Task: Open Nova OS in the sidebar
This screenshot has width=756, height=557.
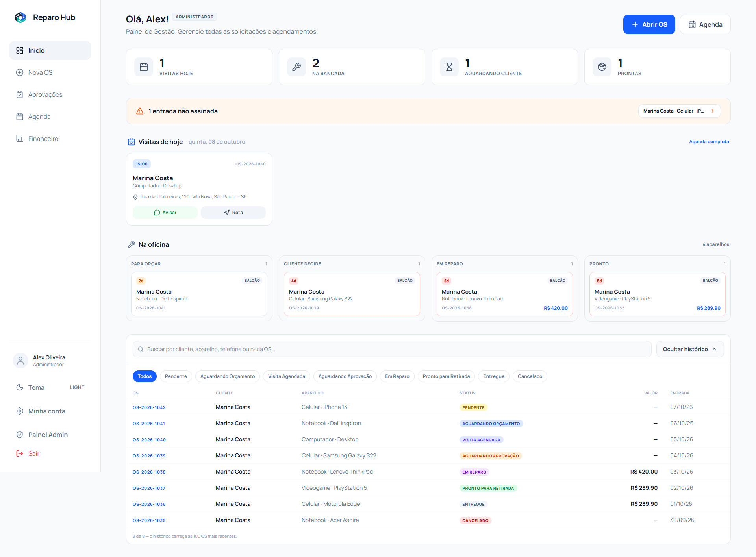Action: click(x=50, y=72)
